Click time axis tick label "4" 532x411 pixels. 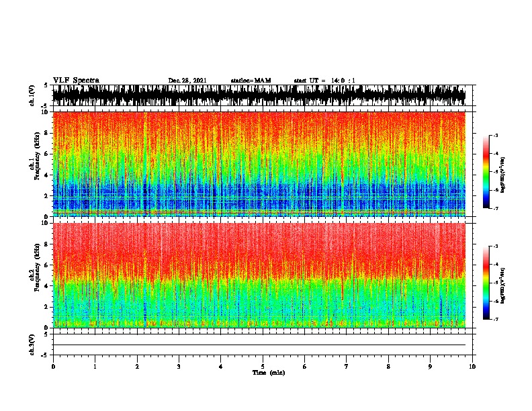click(221, 367)
